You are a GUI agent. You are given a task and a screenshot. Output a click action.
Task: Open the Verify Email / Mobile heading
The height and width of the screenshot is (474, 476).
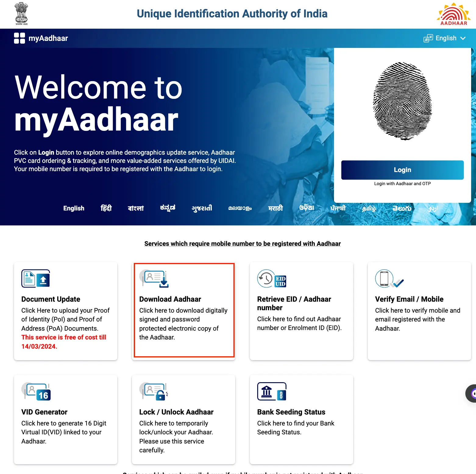click(409, 299)
